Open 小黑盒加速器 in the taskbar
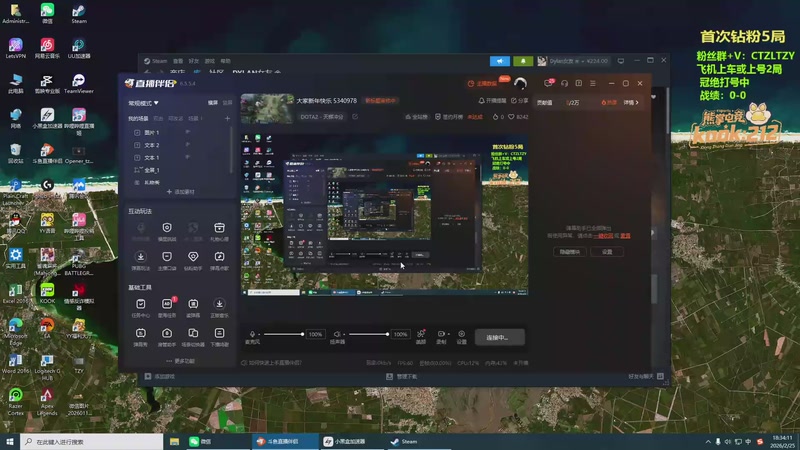Image resolution: width=800 pixels, height=450 pixels. point(351,442)
